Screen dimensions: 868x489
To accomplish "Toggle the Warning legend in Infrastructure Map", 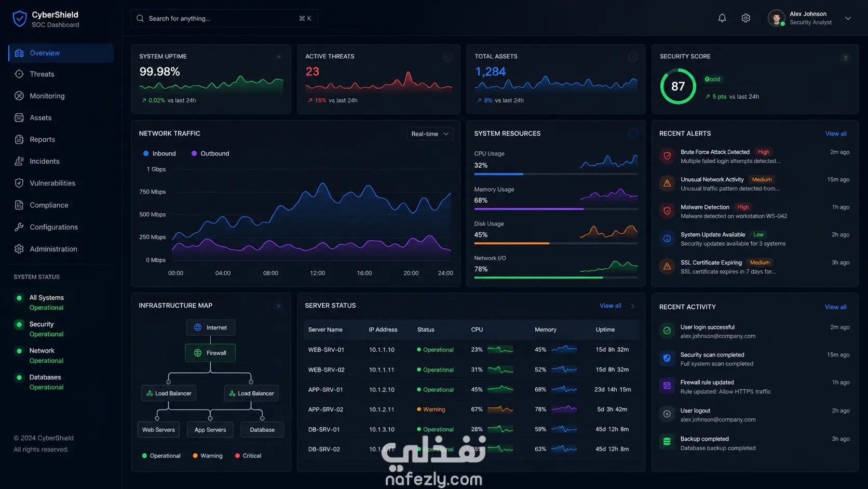I will pyautogui.click(x=208, y=456).
